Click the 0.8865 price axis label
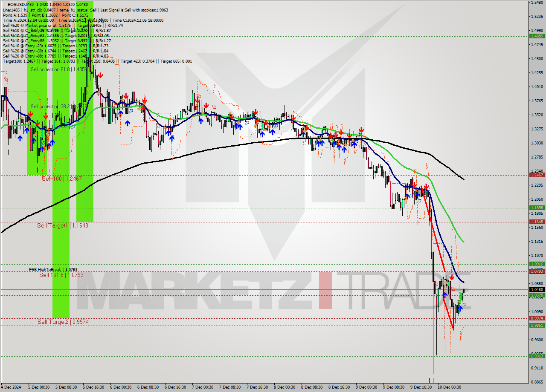Viewport: 546px width, 392px height. click(537, 382)
